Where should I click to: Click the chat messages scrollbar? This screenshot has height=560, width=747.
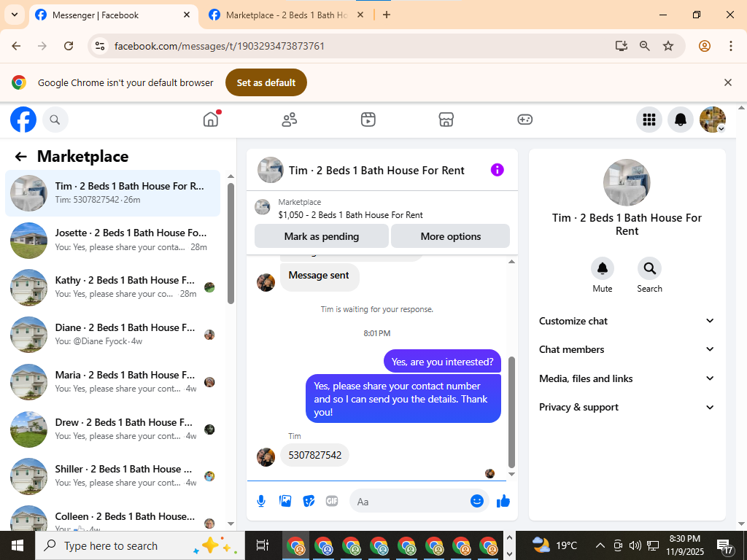click(x=511, y=412)
